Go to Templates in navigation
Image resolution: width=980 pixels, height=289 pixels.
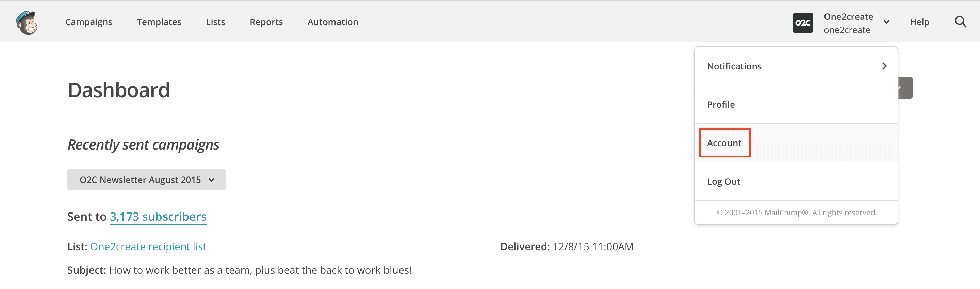(x=159, y=22)
